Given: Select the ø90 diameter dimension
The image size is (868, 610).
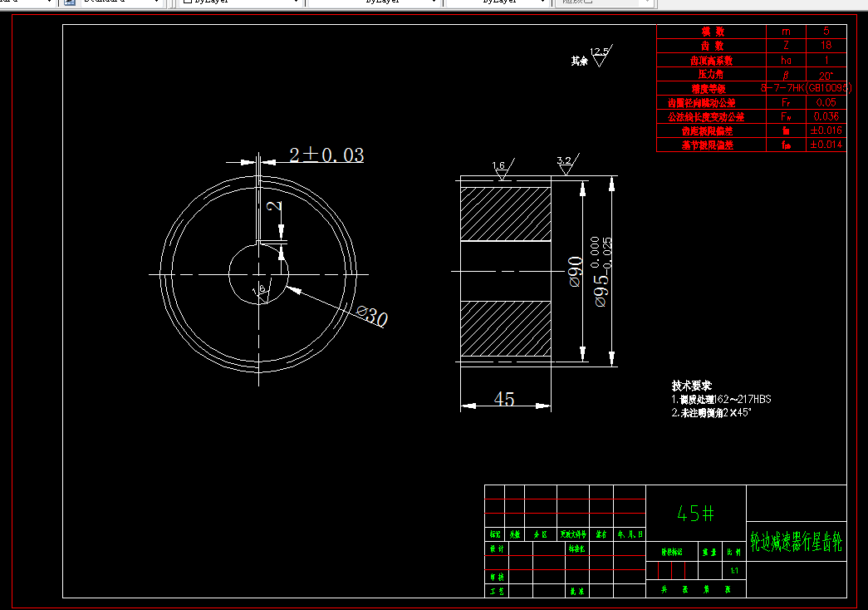Looking at the screenshot, I should point(575,272).
